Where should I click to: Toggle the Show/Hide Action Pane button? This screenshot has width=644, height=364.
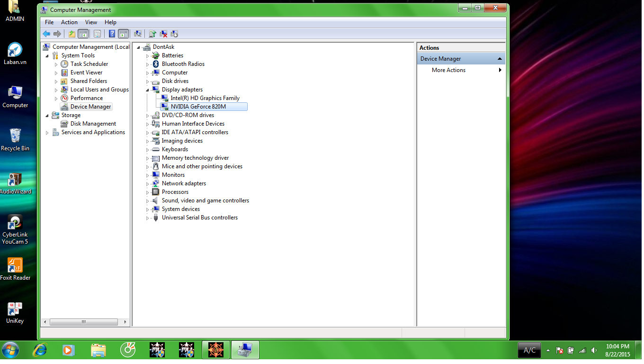coord(124,34)
